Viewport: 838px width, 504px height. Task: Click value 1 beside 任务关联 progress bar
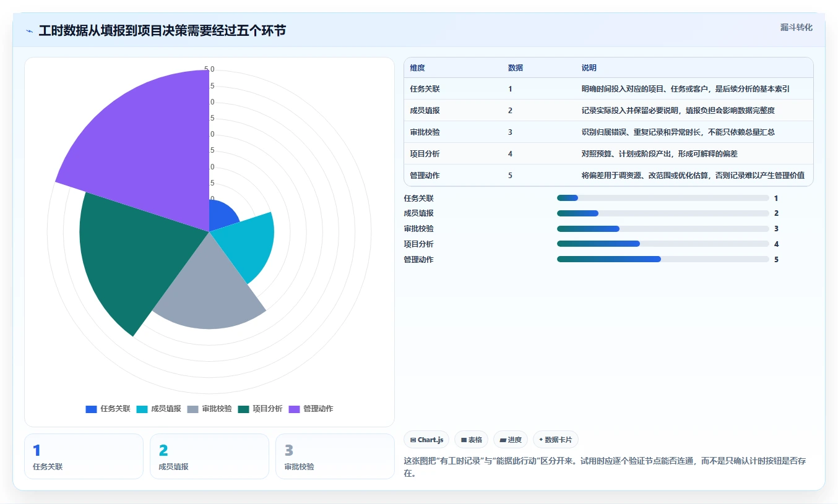pyautogui.click(x=776, y=198)
